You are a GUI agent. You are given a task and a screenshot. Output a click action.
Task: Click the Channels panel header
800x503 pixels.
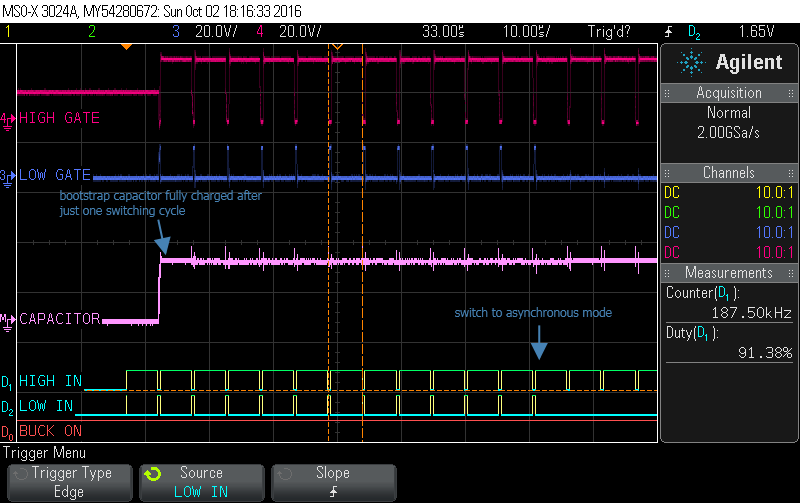[729, 173]
